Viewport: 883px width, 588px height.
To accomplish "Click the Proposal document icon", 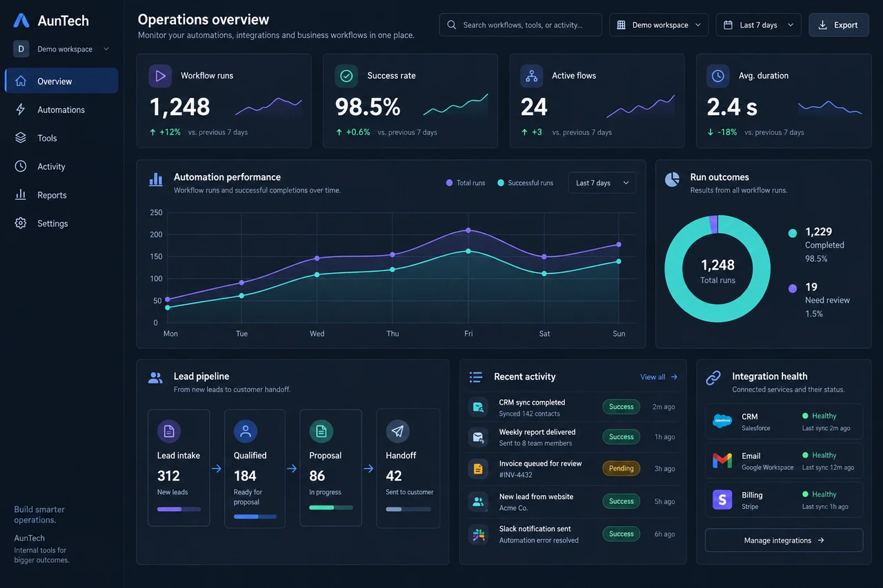I will [321, 432].
